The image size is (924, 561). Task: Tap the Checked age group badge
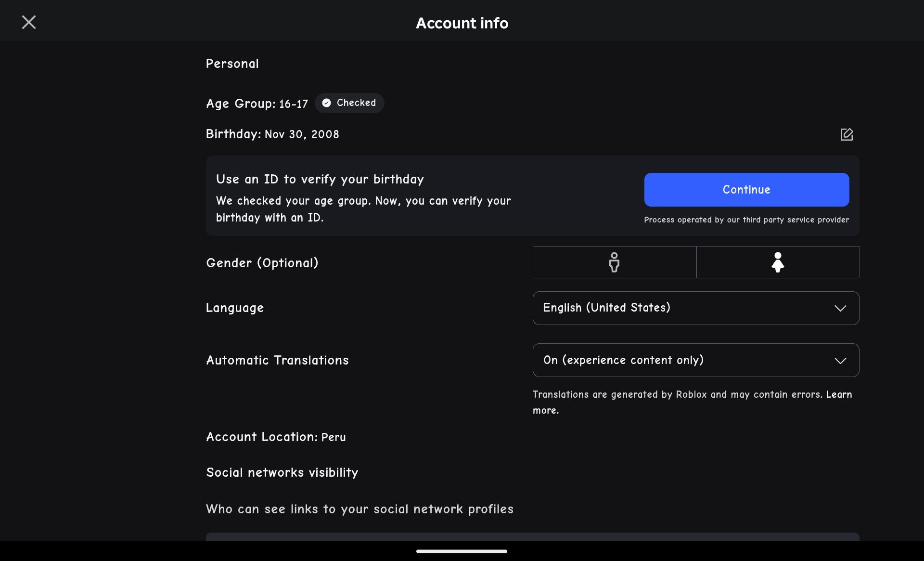point(349,103)
